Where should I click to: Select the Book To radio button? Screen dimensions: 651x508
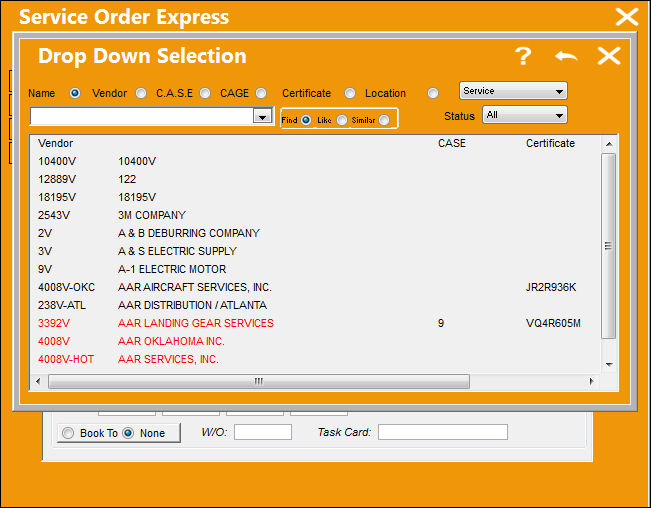68,433
